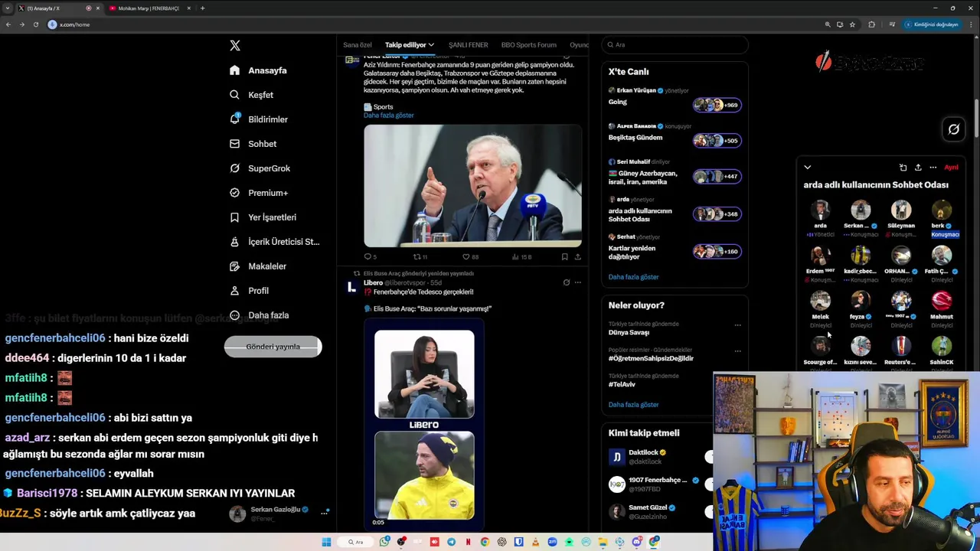The width and height of the screenshot is (980, 551).
Task: Open the browser extensions icon
Action: [871, 24]
